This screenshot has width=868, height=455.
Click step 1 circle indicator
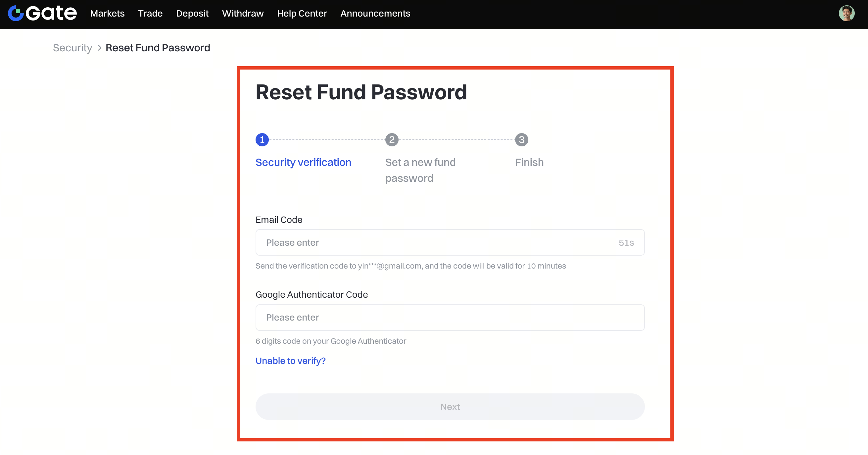(x=262, y=139)
